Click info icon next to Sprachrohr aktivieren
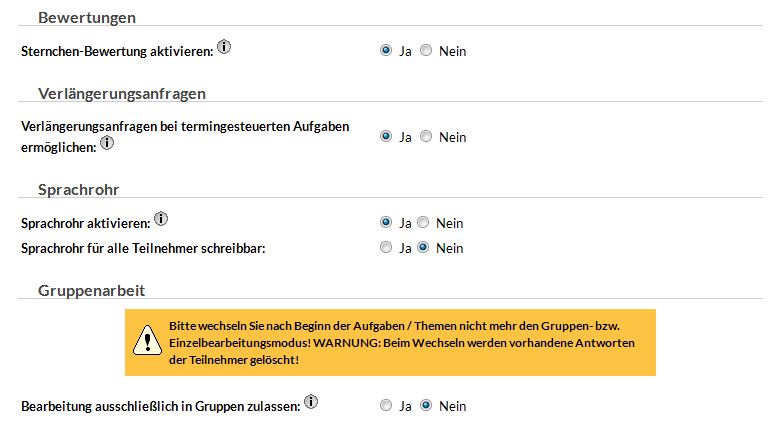Viewport: 774px width, 429px height. (161, 219)
